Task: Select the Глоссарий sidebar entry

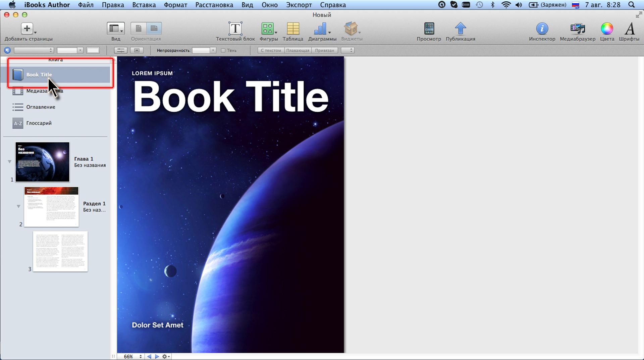Action: [55, 123]
